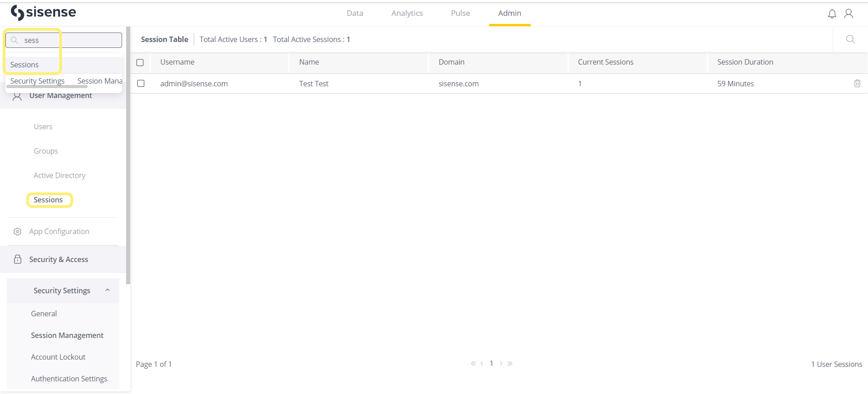Click page number 1 in pagination

click(x=491, y=364)
